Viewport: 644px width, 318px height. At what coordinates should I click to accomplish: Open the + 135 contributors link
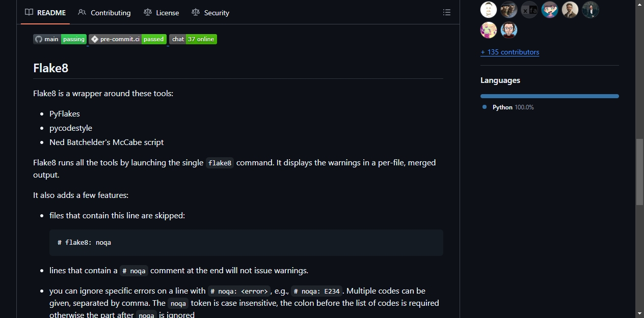[509, 52]
